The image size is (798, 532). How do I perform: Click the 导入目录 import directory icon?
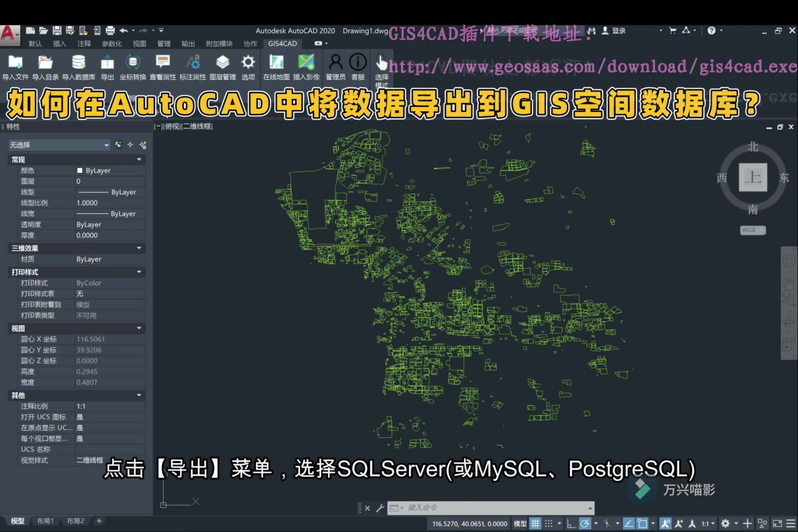coord(45,62)
